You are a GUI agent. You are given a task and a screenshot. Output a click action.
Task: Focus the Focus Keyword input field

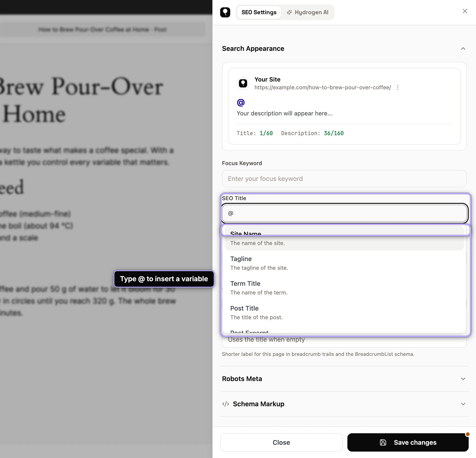[344, 179]
